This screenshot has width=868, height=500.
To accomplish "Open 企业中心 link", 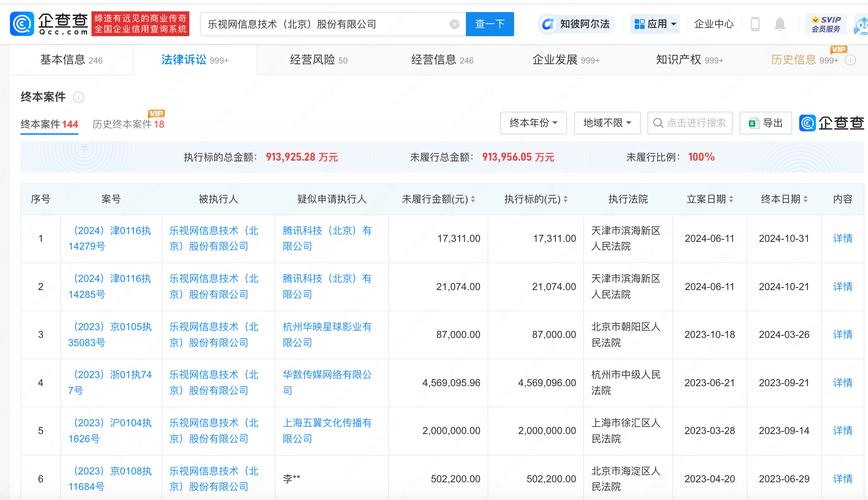I will [x=714, y=24].
